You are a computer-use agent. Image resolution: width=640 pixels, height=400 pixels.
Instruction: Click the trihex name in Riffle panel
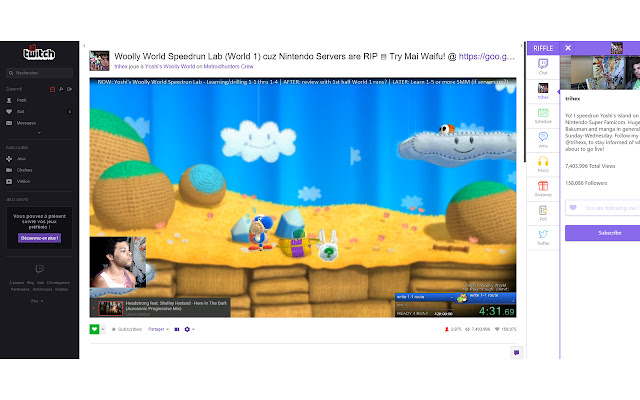tap(573, 98)
